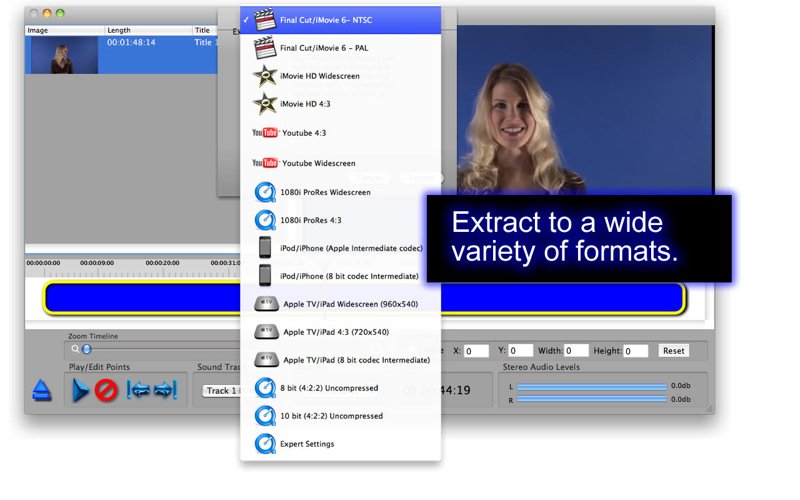Click the Width input field

(576, 351)
